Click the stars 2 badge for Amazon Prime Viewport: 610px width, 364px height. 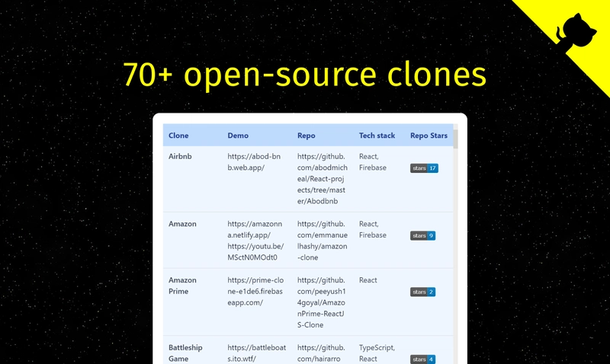click(422, 292)
